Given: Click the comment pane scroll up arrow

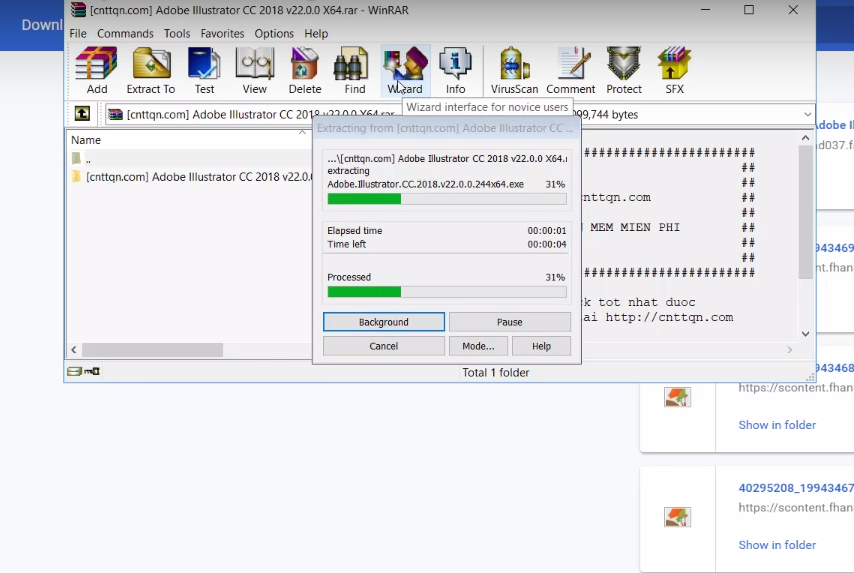Looking at the screenshot, I should [806, 138].
